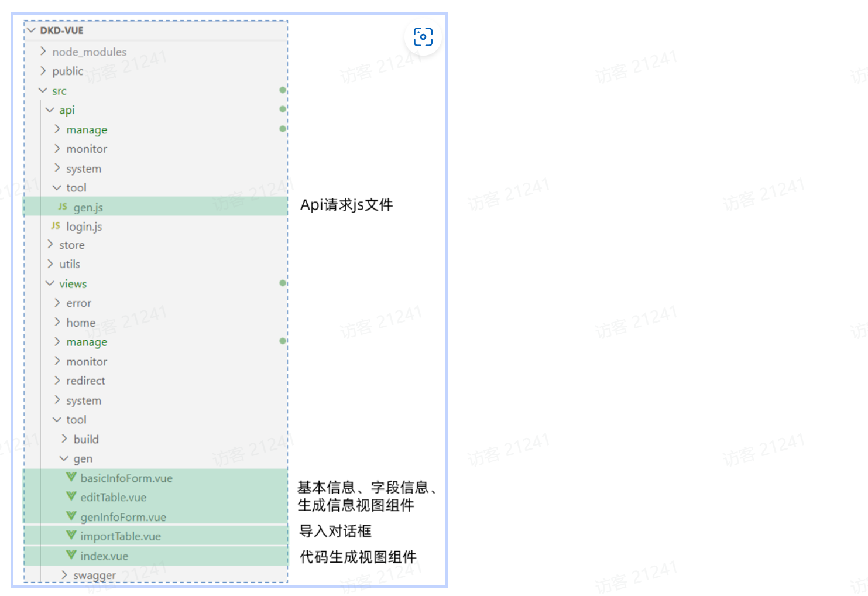Expand the home folder chevron
The image size is (868, 596).
57,322
